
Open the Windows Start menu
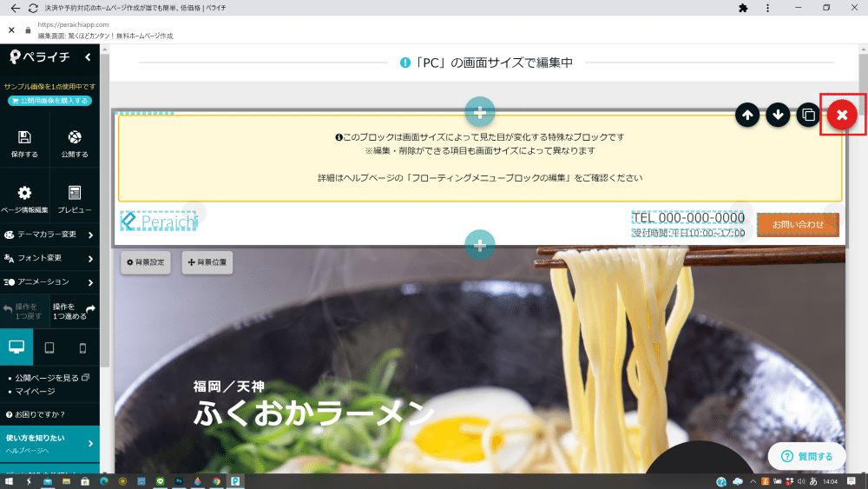click(x=9, y=481)
